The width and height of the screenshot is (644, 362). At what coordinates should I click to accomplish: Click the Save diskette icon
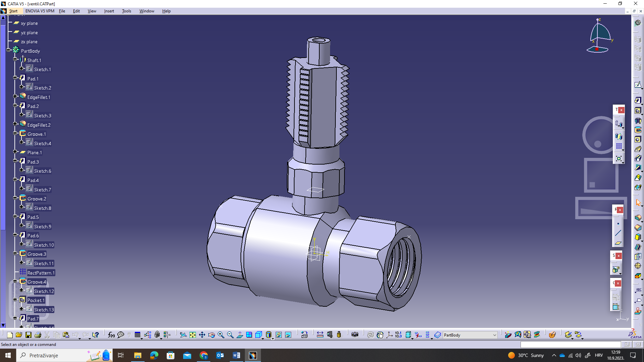(29, 335)
